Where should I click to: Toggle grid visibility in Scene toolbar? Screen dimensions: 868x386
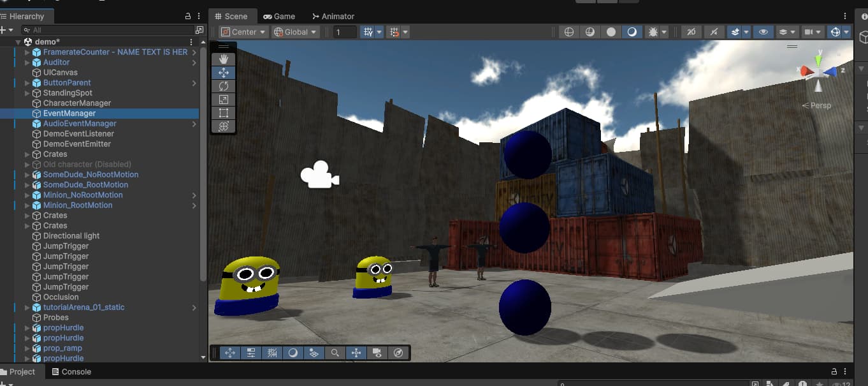pos(368,32)
